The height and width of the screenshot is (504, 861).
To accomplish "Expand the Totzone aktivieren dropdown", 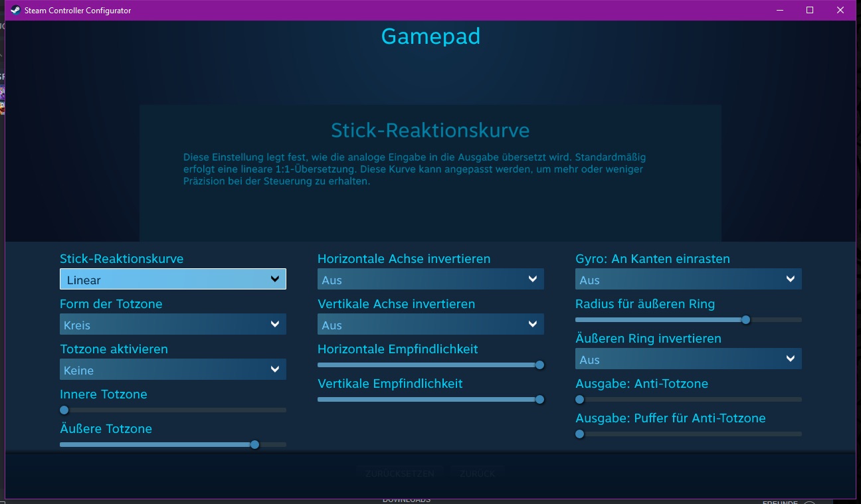I will 173,369.
